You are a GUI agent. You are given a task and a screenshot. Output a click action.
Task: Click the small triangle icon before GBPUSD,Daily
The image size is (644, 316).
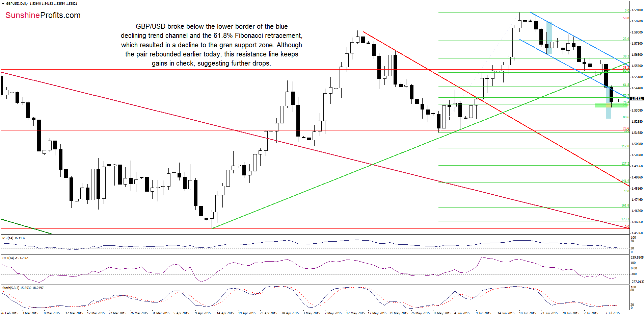click(3, 4)
